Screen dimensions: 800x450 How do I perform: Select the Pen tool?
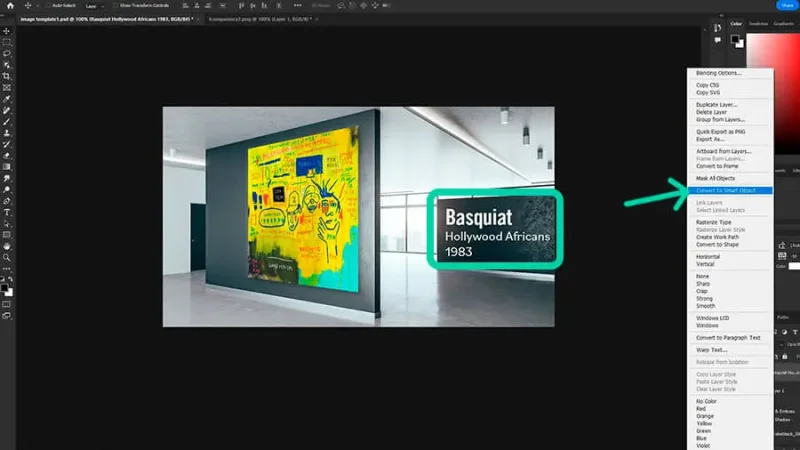pos(7,201)
